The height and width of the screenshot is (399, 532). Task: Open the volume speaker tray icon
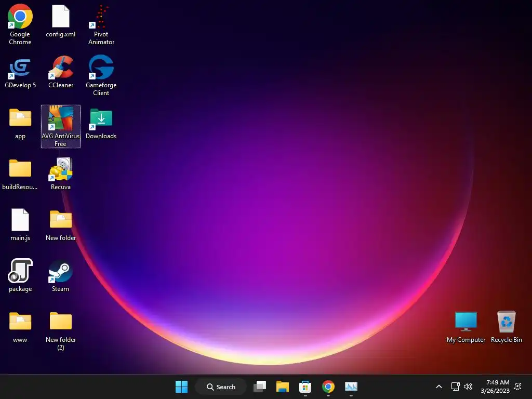click(468, 387)
